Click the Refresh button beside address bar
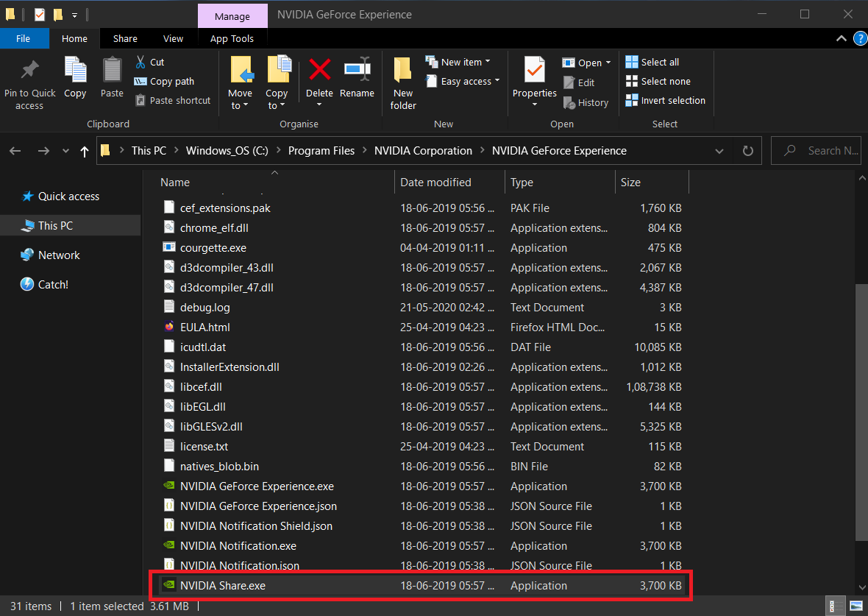The height and width of the screenshot is (616, 868). click(x=748, y=151)
